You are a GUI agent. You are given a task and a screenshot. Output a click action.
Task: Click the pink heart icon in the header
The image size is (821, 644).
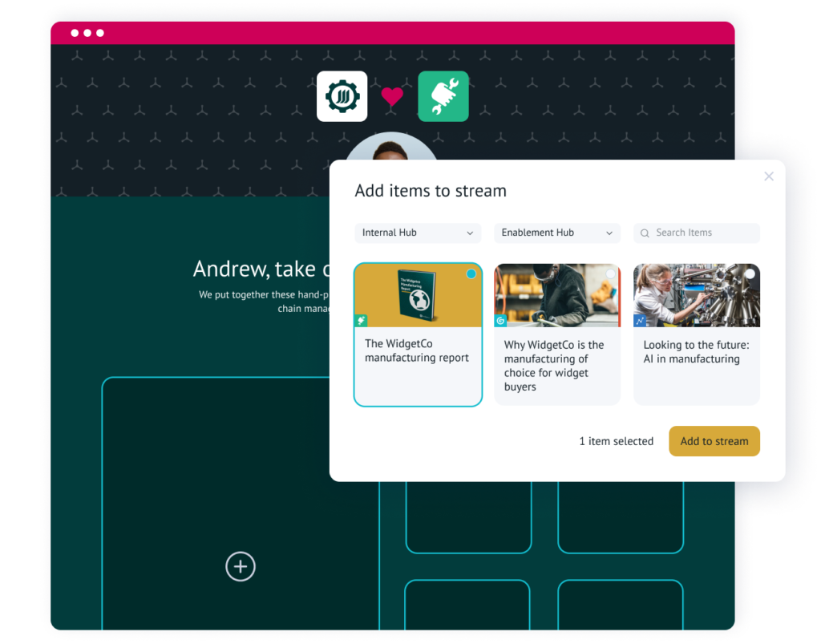pos(392,96)
